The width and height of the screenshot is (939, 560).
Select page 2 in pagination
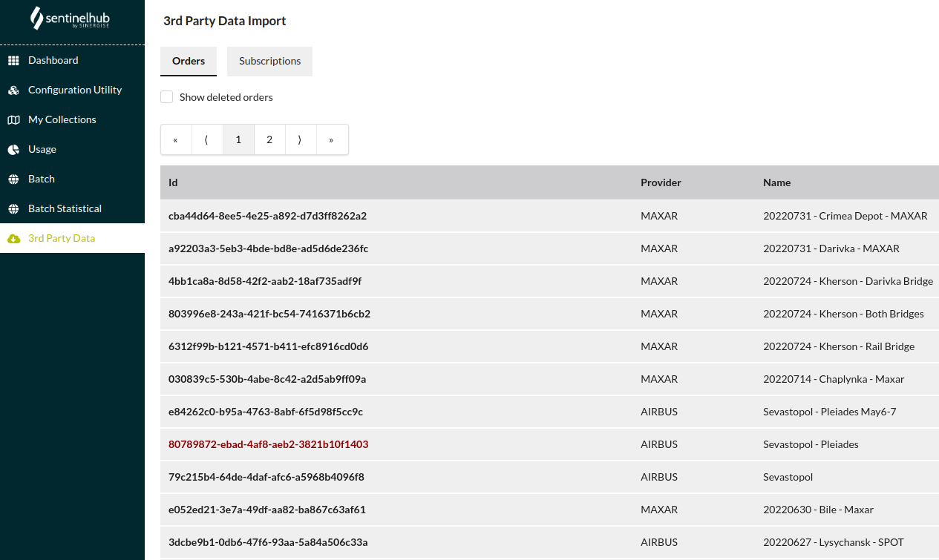point(269,139)
